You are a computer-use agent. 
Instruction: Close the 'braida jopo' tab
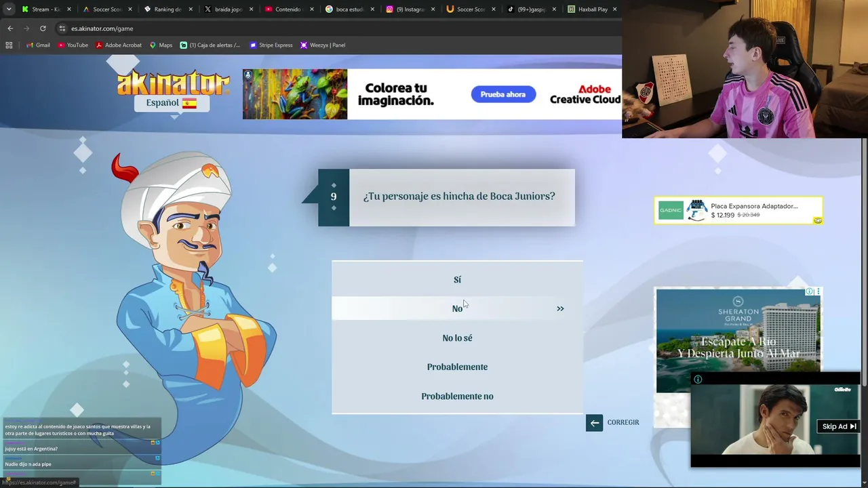click(251, 9)
